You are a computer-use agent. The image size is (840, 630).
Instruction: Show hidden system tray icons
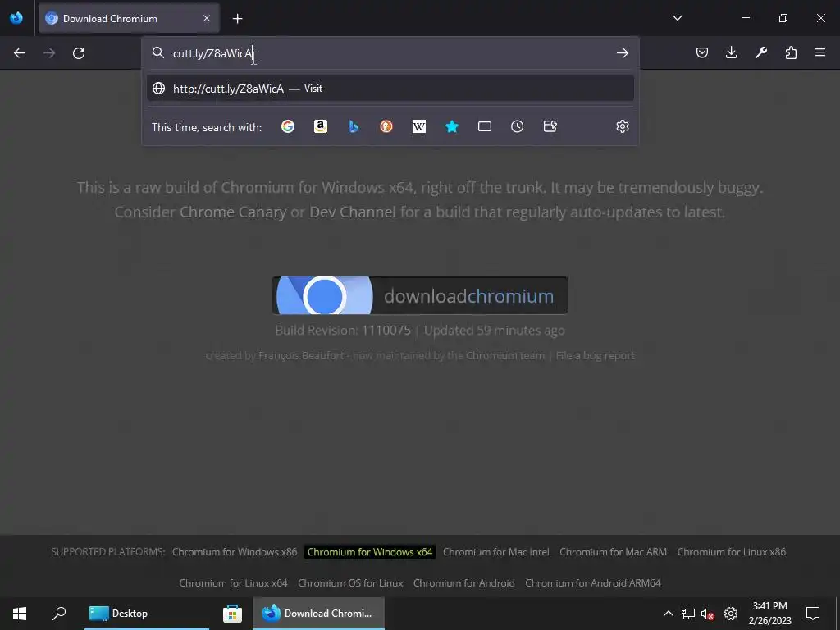[668, 614]
